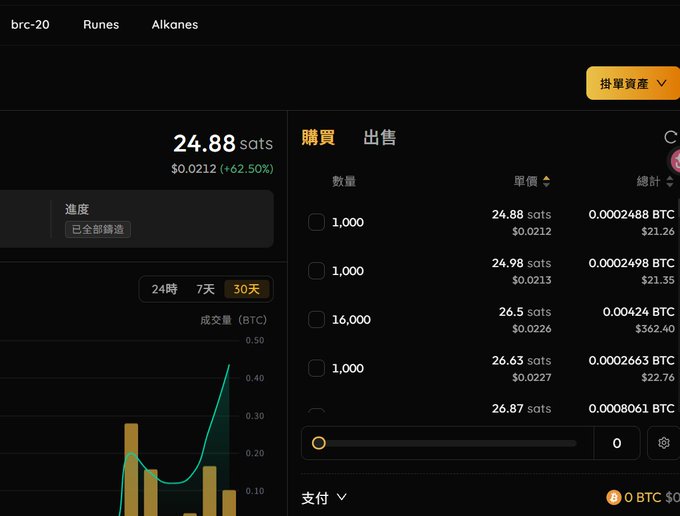Click the quantity input field showing 0
Image resolution: width=680 pixels, height=516 pixels.
(x=617, y=443)
